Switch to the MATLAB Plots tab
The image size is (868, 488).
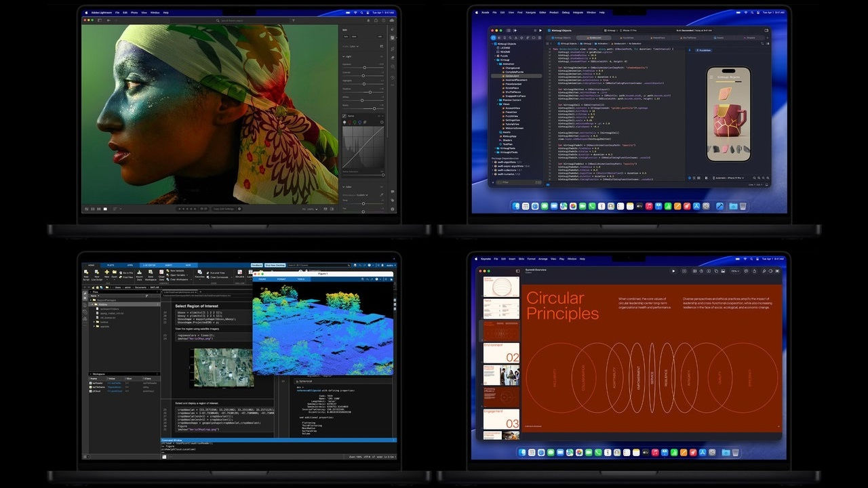[110, 265]
